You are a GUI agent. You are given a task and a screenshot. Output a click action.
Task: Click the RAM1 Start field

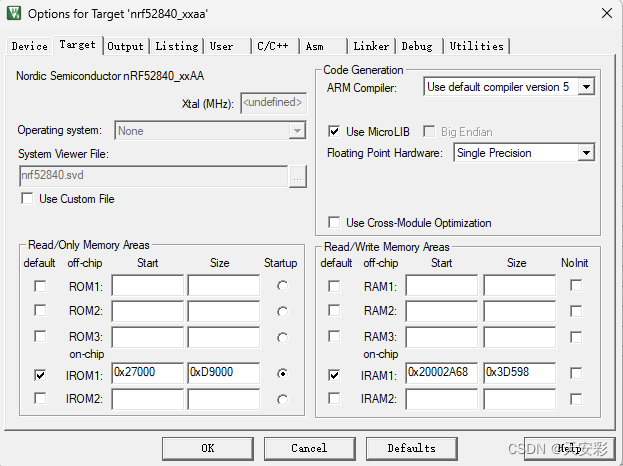click(442, 285)
